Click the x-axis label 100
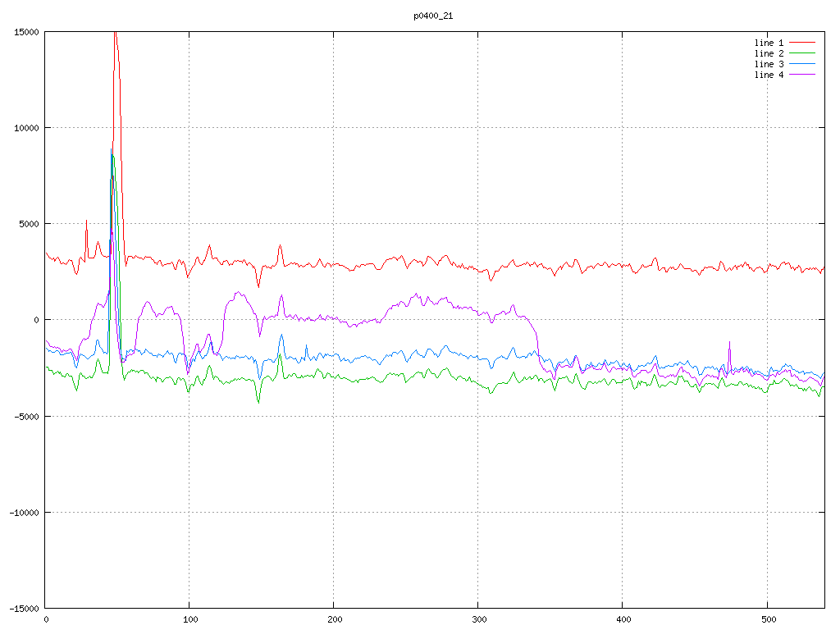Screen dimensions: 840x630 point(190,620)
